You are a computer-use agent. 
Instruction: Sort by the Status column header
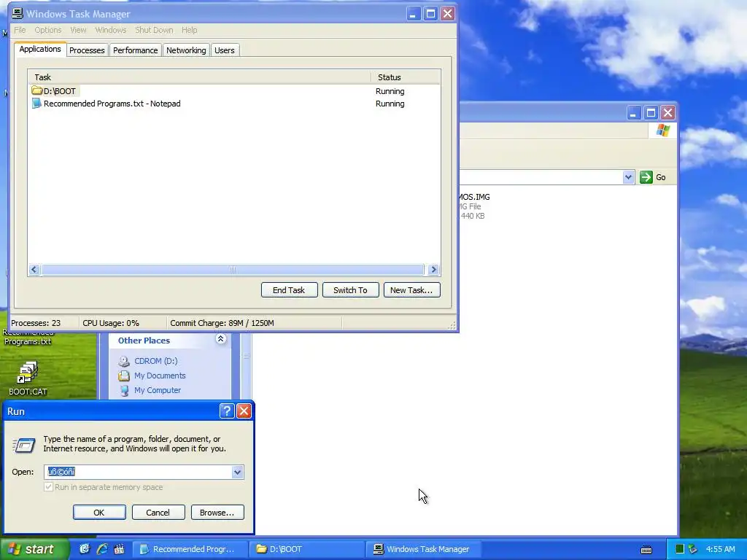(406, 77)
